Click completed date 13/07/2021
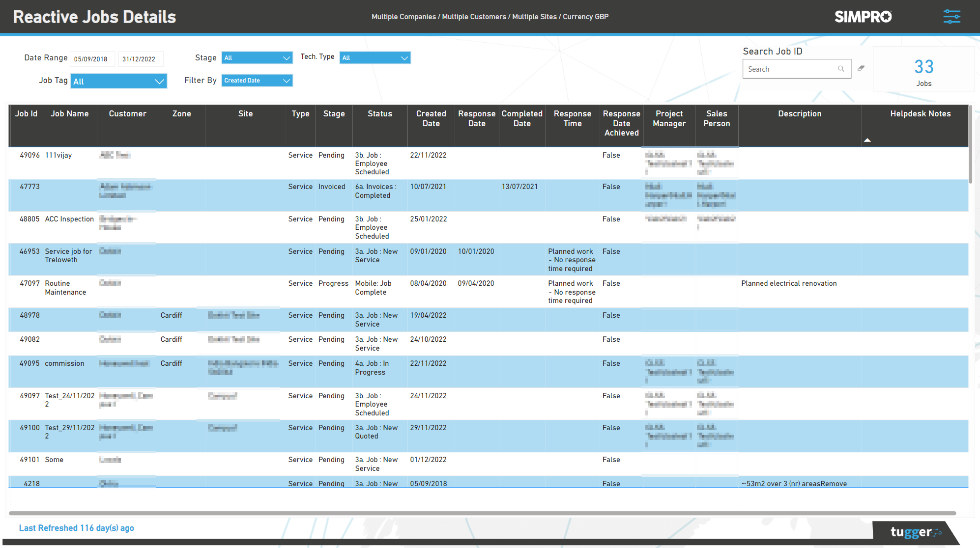 point(519,187)
